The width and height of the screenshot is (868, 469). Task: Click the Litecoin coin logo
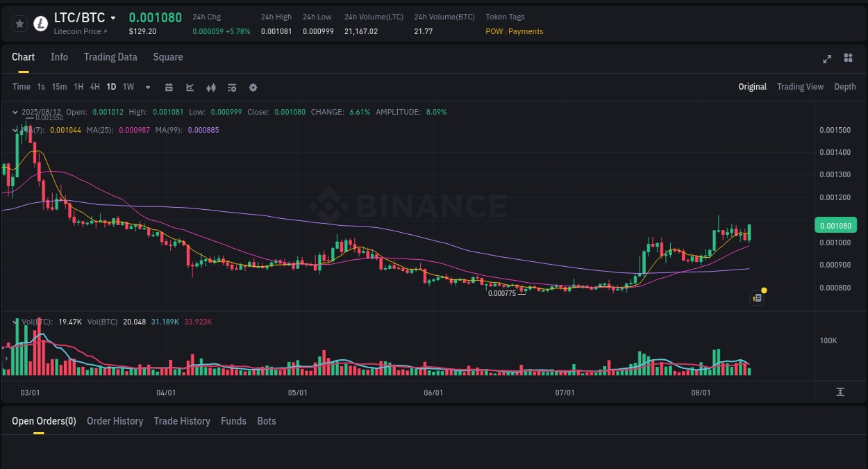40,24
